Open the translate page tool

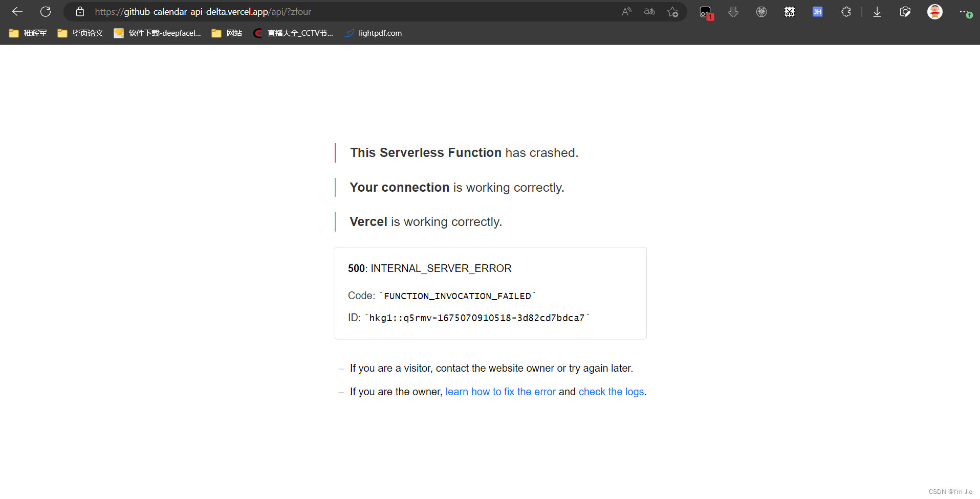pyautogui.click(x=649, y=11)
